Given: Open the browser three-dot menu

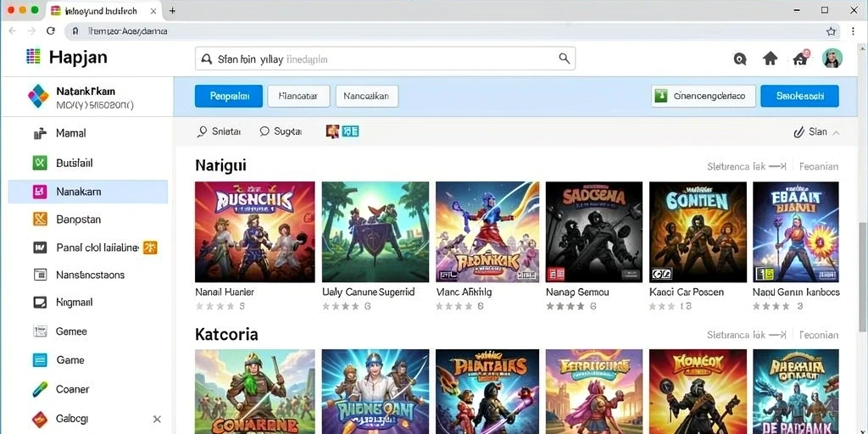Looking at the screenshot, I should pyautogui.click(x=853, y=31).
